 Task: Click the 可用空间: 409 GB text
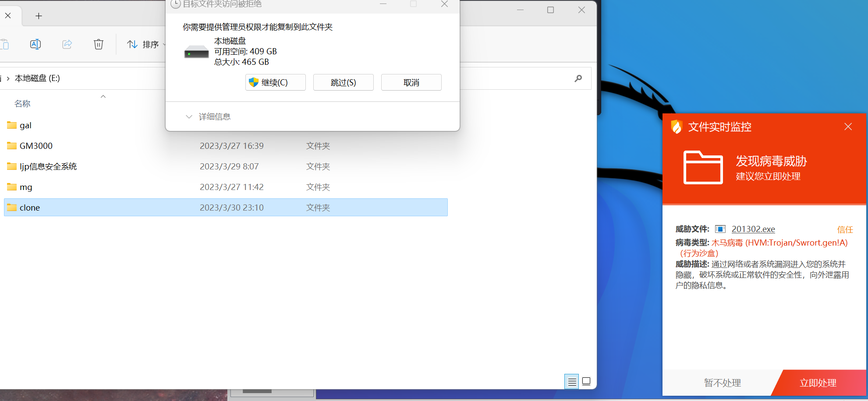(245, 52)
